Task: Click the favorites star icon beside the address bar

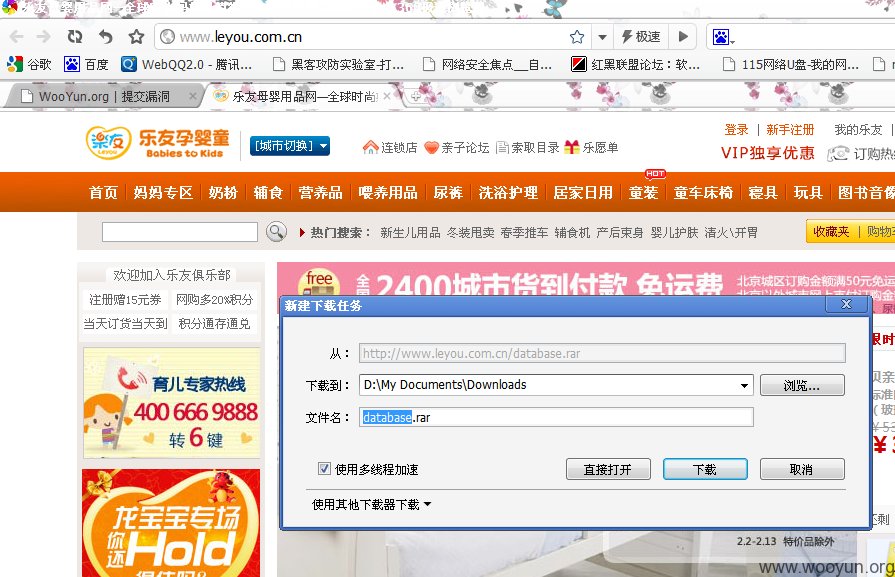Action: coord(136,37)
